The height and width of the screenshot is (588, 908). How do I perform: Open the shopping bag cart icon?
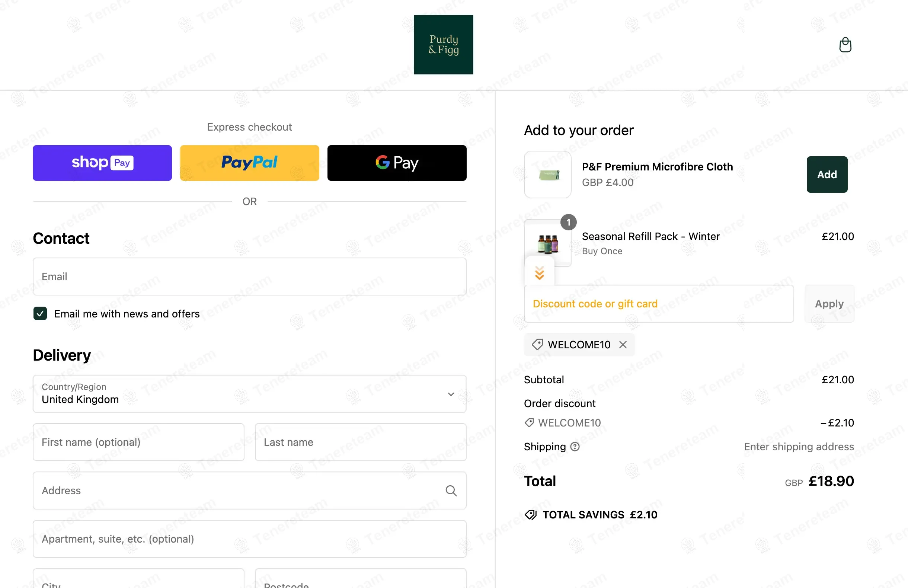(x=845, y=45)
